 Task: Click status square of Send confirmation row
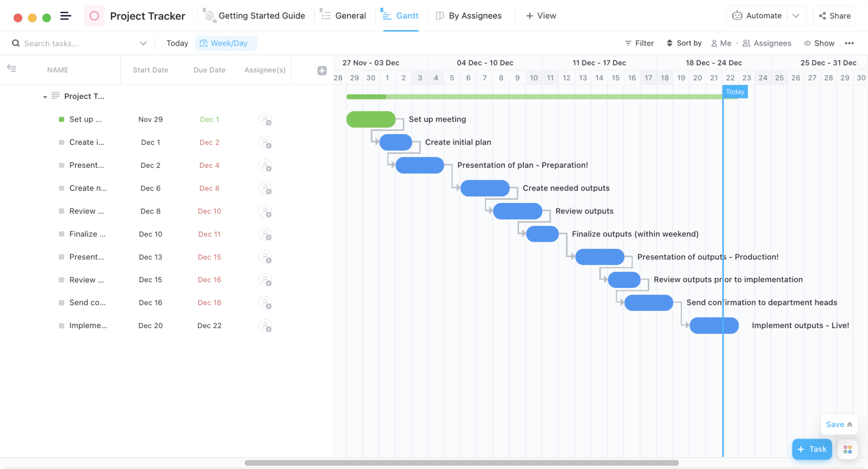(61, 303)
